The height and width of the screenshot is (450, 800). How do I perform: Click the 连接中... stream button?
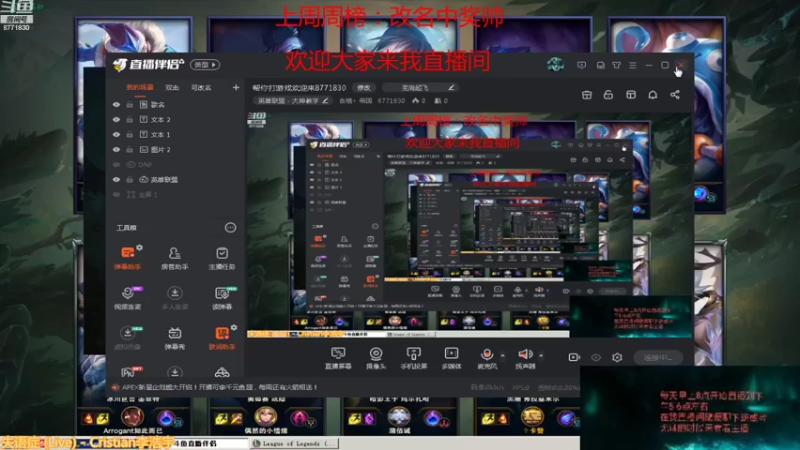point(658,358)
